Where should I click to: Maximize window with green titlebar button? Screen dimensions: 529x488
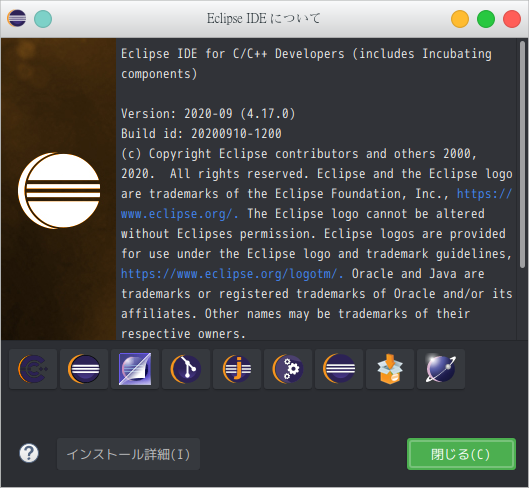click(486, 19)
